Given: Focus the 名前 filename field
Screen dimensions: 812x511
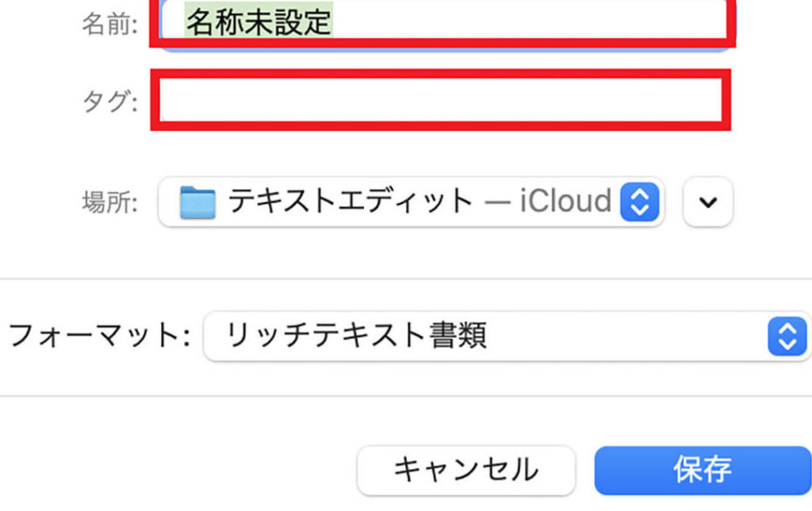Looking at the screenshot, I should pos(444,22).
